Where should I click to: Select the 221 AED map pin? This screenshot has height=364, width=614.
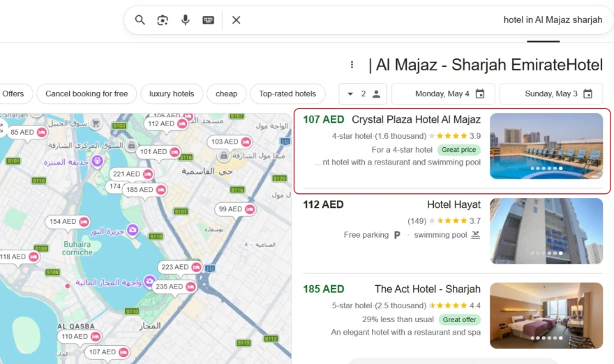[132, 174]
